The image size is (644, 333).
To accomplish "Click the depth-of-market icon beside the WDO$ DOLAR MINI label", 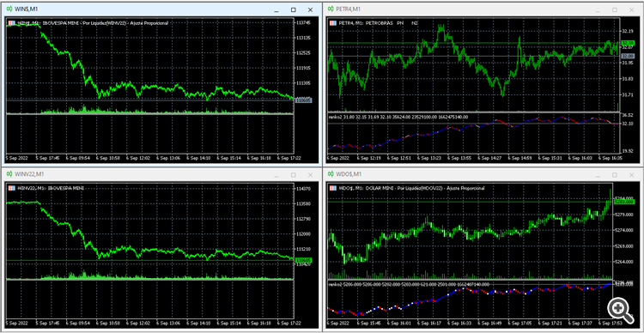I will tap(332, 188).
